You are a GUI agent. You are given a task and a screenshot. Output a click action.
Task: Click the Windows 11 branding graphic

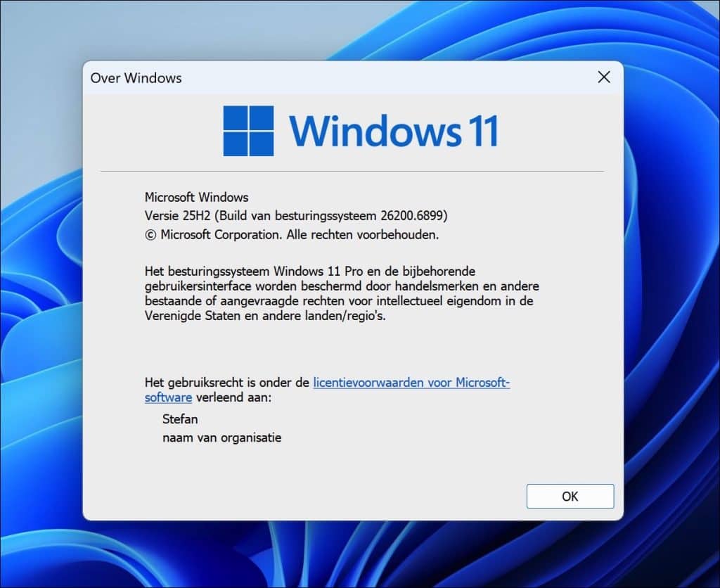(359, 131)
